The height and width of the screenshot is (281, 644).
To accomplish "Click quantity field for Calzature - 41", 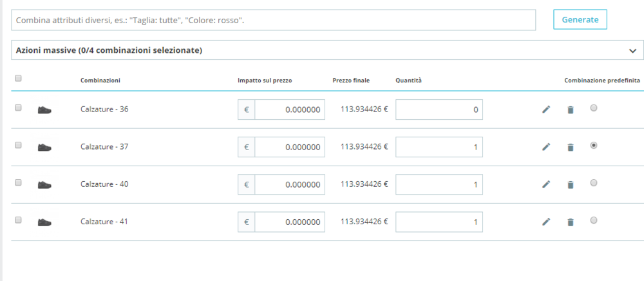I will coord(439,222).
